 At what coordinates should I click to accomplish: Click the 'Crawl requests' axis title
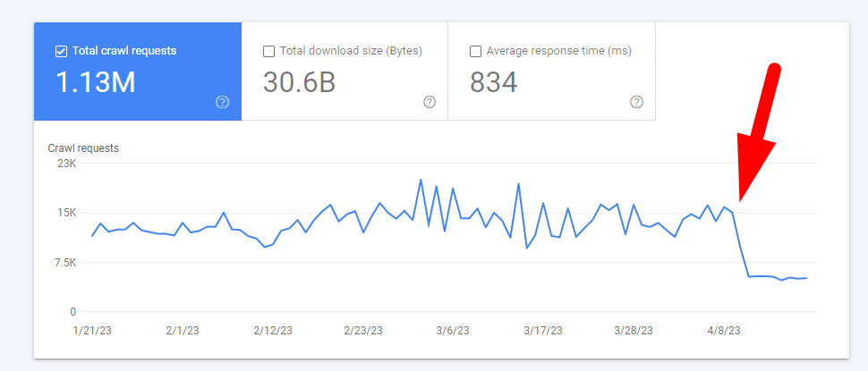83,148
